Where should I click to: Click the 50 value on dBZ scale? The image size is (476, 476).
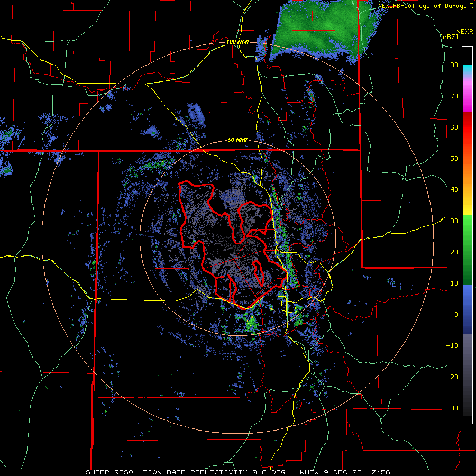click(454, 159)
